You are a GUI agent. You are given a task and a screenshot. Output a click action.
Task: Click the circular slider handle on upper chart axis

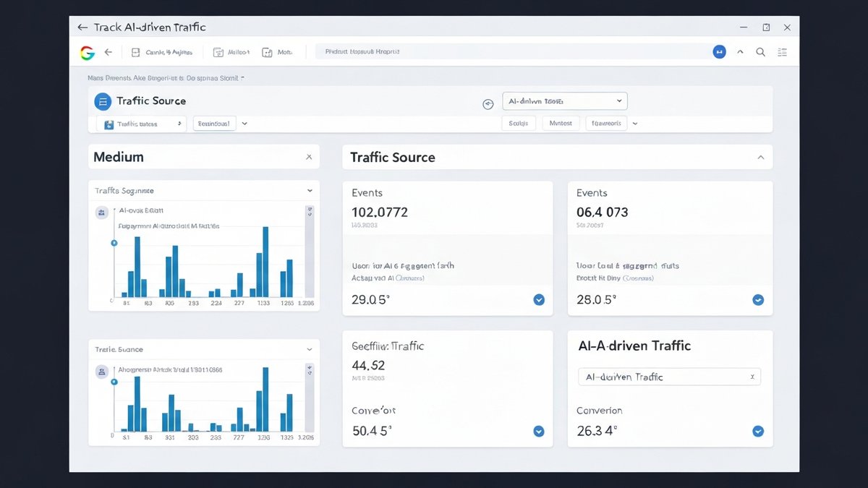pos(114,243)
